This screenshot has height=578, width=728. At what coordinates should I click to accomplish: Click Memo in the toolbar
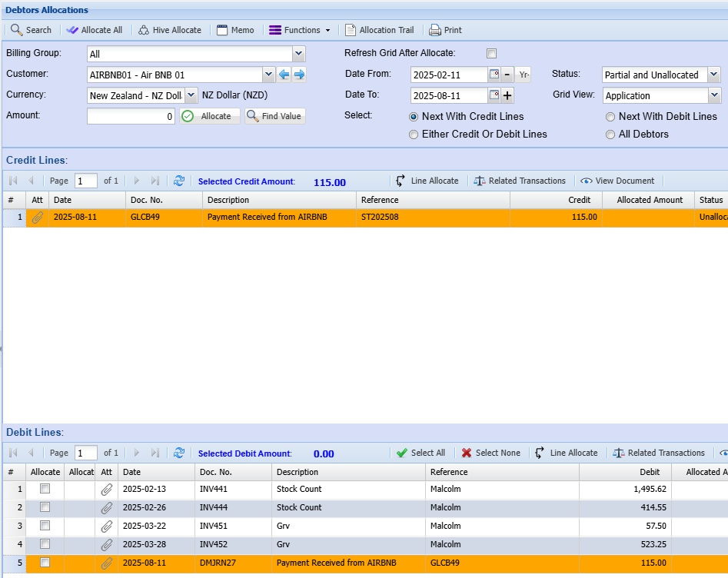[x=235, y=30]
